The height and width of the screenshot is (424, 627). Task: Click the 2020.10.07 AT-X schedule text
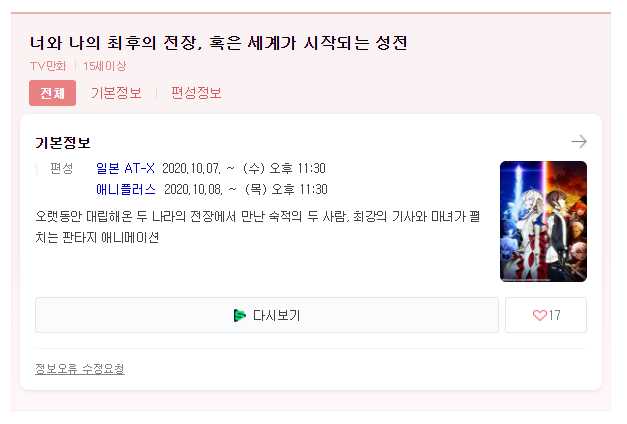click(x=244, y=168)
